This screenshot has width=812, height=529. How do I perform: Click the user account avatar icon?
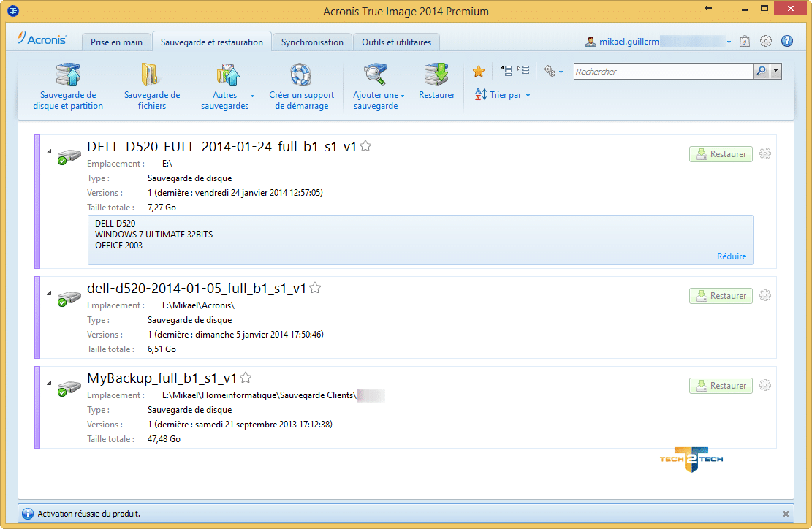coord(591,42)
